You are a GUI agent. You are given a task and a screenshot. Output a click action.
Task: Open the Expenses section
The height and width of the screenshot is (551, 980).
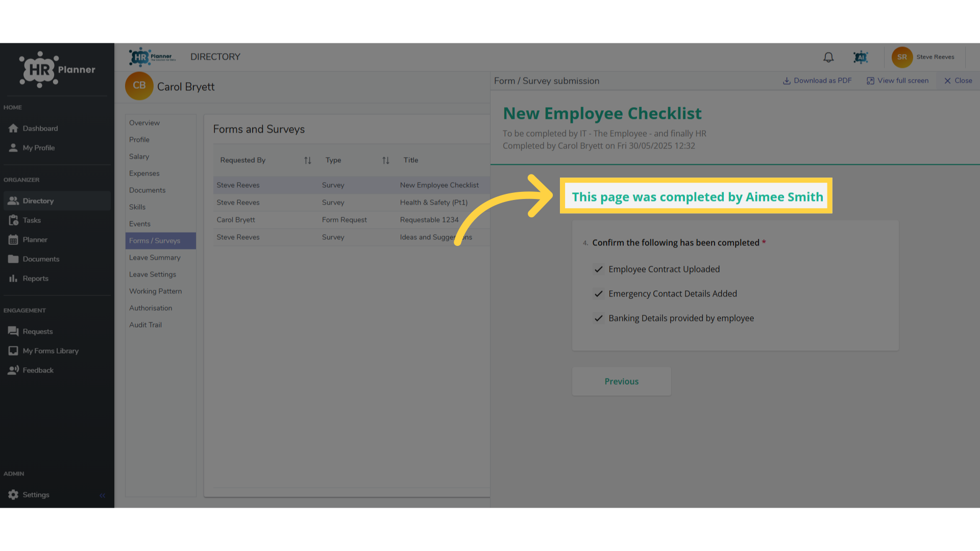coord(160,173)
